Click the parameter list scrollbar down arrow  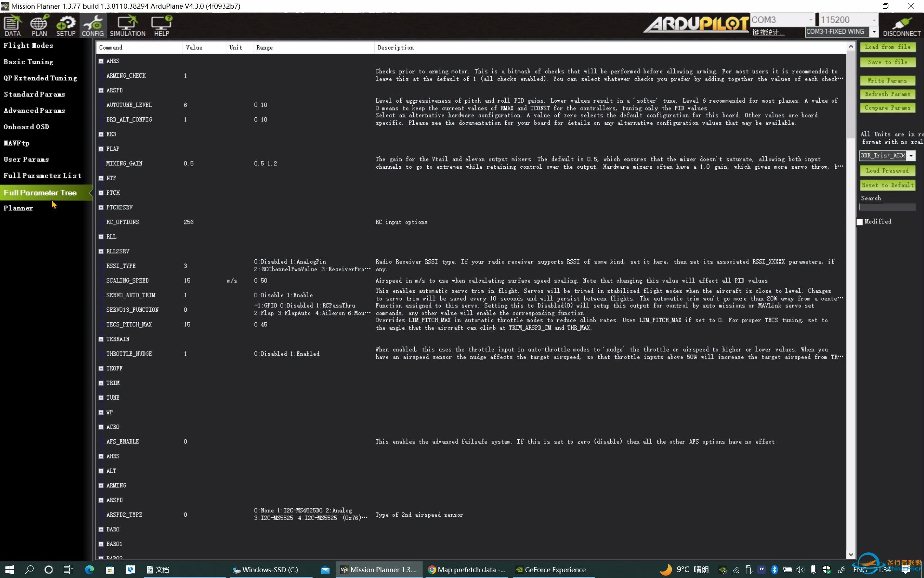click(850, 554)
